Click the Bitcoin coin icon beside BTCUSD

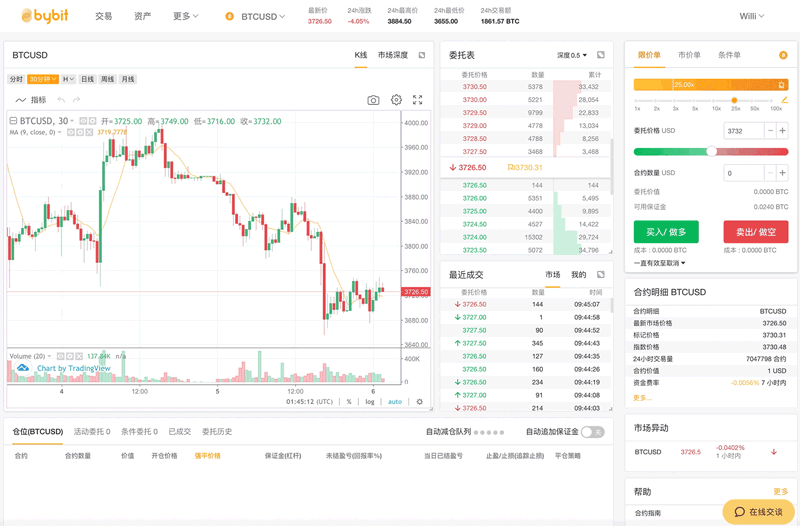230,16
